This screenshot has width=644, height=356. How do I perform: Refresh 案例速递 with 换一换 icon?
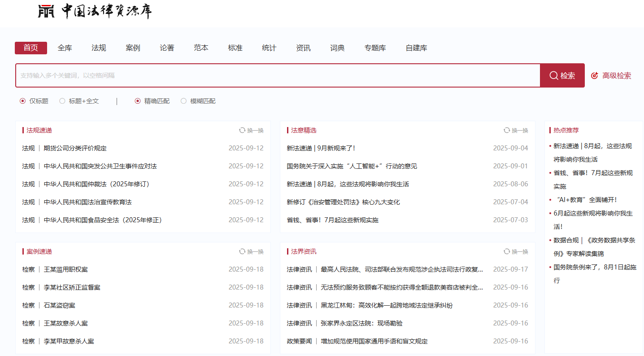pyautogui.click(x=242, y=251)
